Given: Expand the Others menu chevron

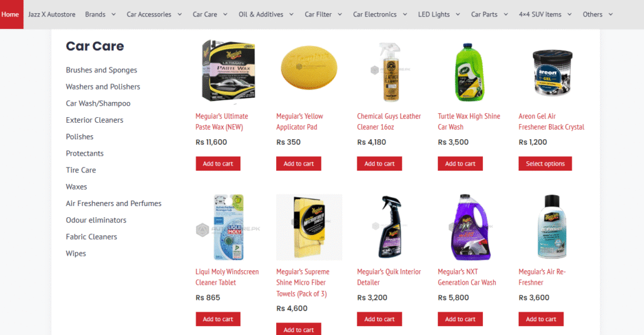Looking at the screenshot, I should 611,14.
